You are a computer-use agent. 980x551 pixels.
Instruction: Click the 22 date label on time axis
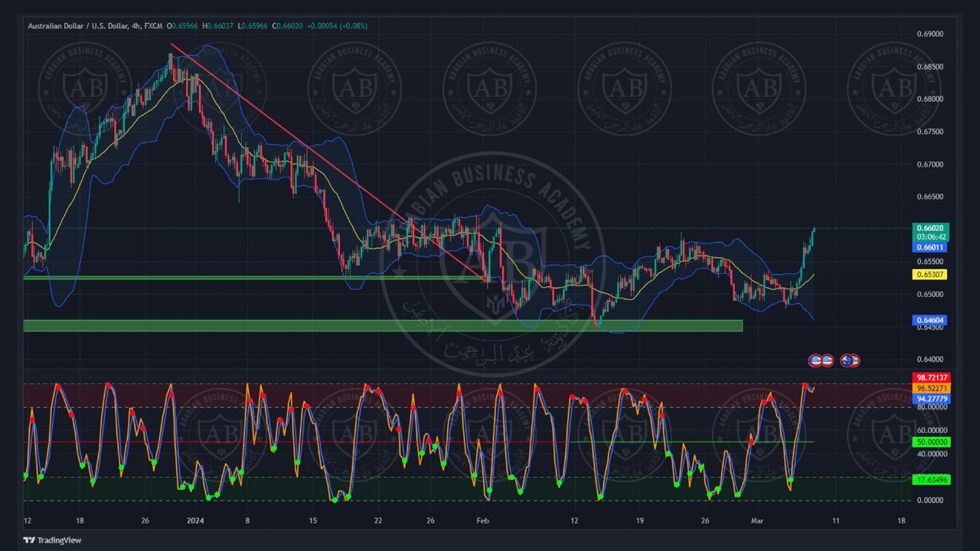[x=378, y=520]
